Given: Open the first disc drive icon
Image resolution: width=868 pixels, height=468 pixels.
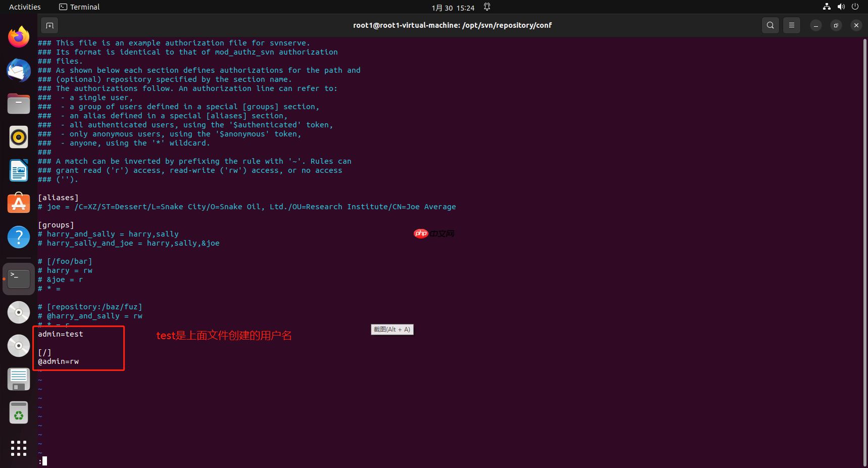Looking at the screenshot, I should point(19,312).
